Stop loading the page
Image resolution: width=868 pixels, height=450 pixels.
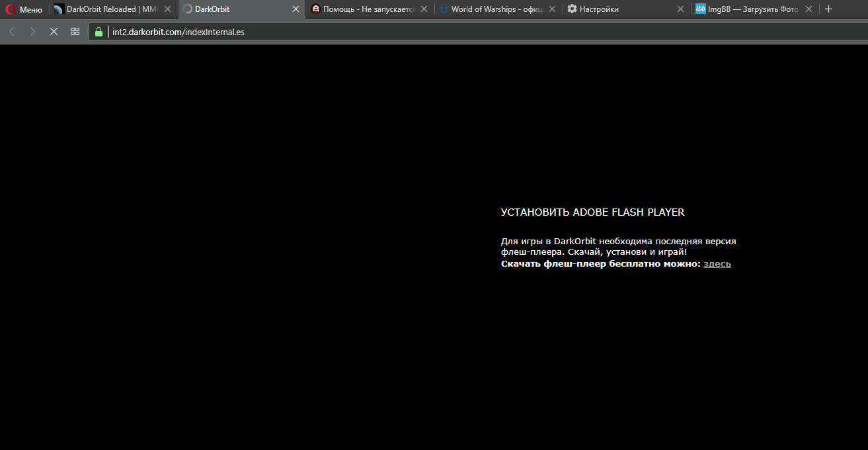[x=54, y=32]
